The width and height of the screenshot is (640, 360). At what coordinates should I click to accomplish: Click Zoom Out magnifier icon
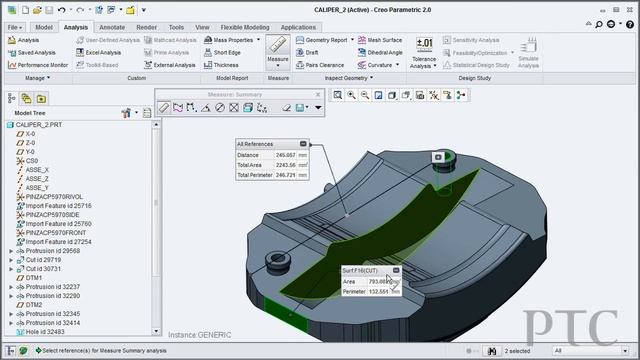[x=365, y=95]
